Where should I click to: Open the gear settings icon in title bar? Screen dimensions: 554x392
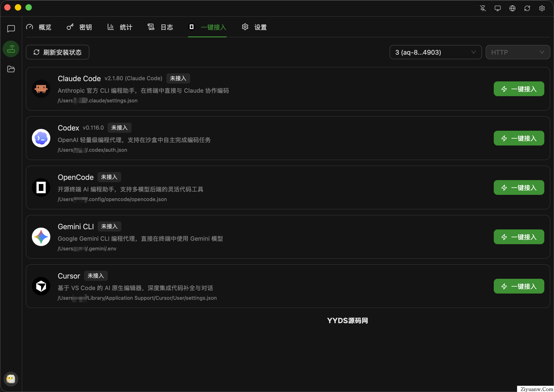542,8
